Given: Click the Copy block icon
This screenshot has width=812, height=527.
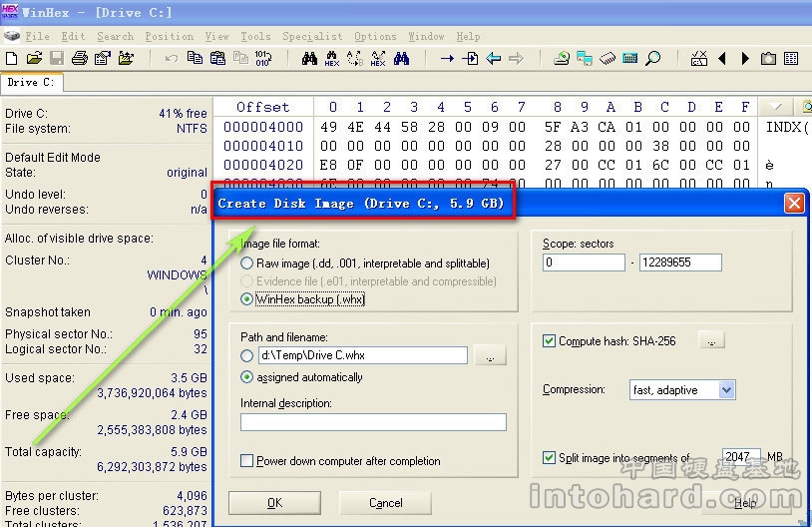Looking at the screenshot, I should click(195, 58).
